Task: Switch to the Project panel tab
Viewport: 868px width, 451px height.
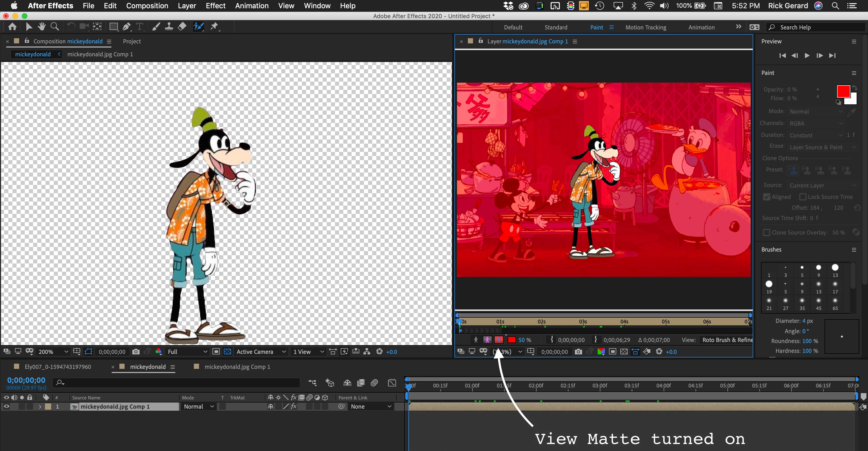Action: pyautogui.click(x=132, y=41)
